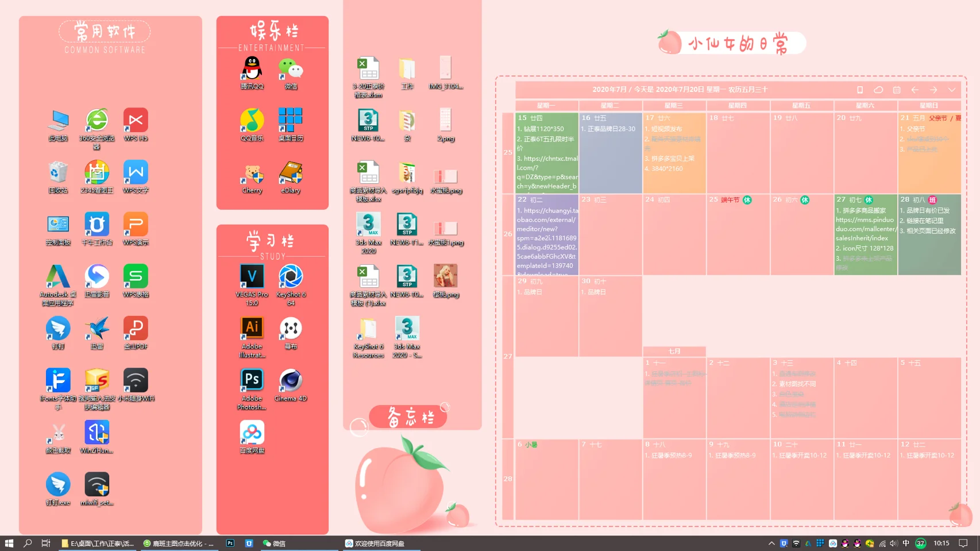Click the KeyShot 6 64 shortcut
Screen dimensions: 980x551
[291, 285]
